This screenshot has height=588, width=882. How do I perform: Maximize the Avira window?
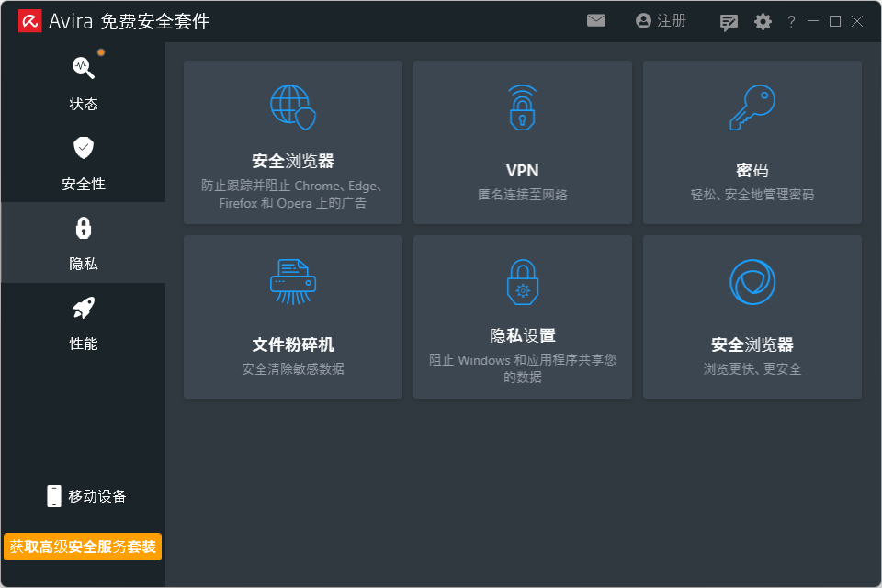point(835,21)
